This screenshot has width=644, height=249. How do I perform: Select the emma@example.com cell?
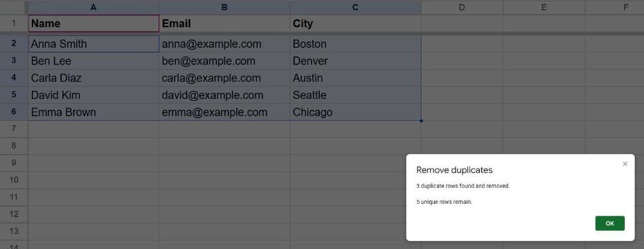tap(224, 112)
